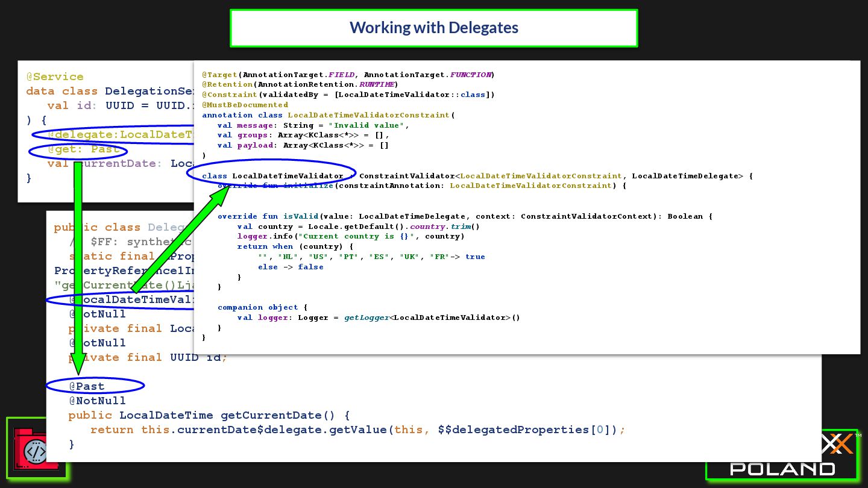The height and width of the screenshot is (488, 868).
Task: Select the 'companion object {' line
Action: pyautogui.click(x=263, y=307)
